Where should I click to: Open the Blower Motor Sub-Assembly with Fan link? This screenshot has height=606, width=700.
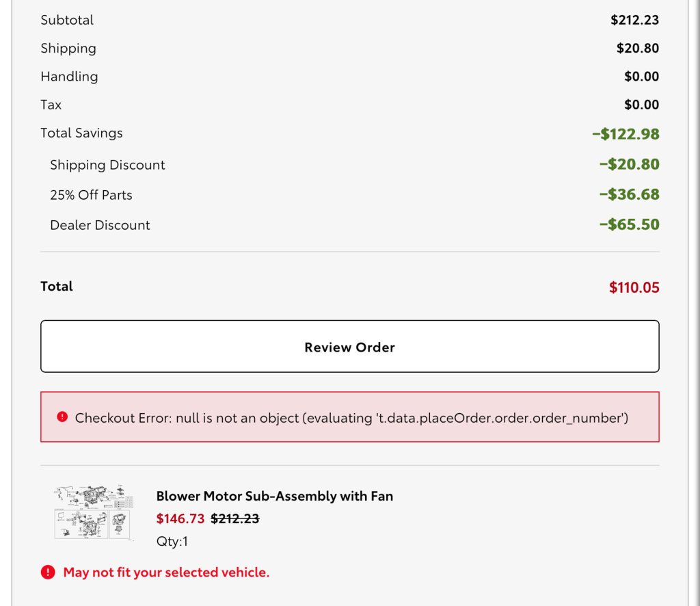tap(275, 496)
